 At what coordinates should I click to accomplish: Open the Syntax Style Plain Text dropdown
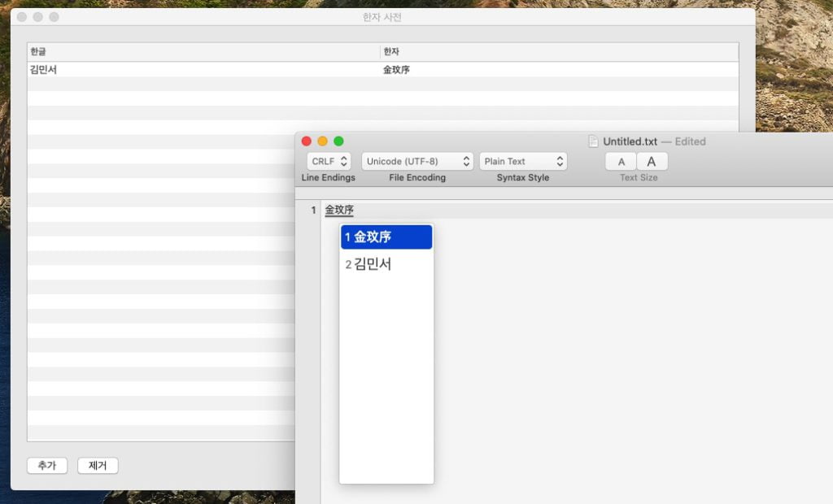click(523, 161)
